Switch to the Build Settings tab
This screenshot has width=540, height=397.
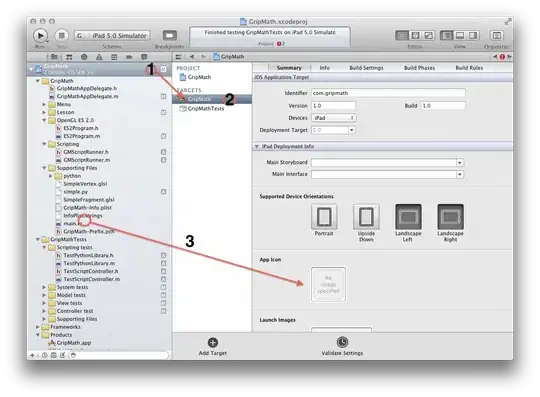(x=366, y=68)
